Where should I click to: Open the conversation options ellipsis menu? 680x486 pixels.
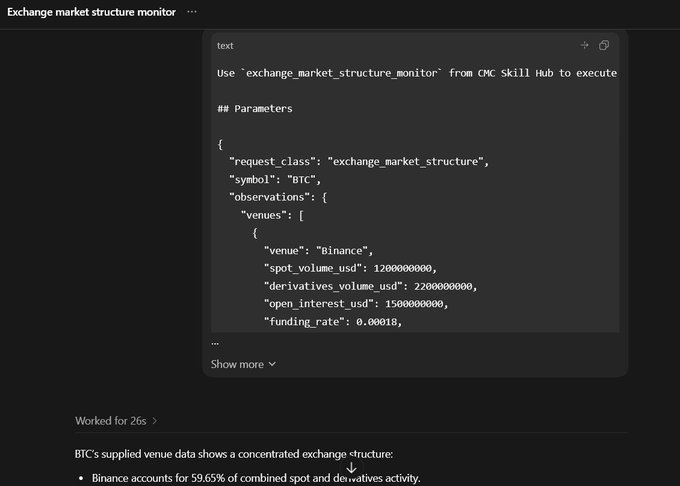coord(192,12)
